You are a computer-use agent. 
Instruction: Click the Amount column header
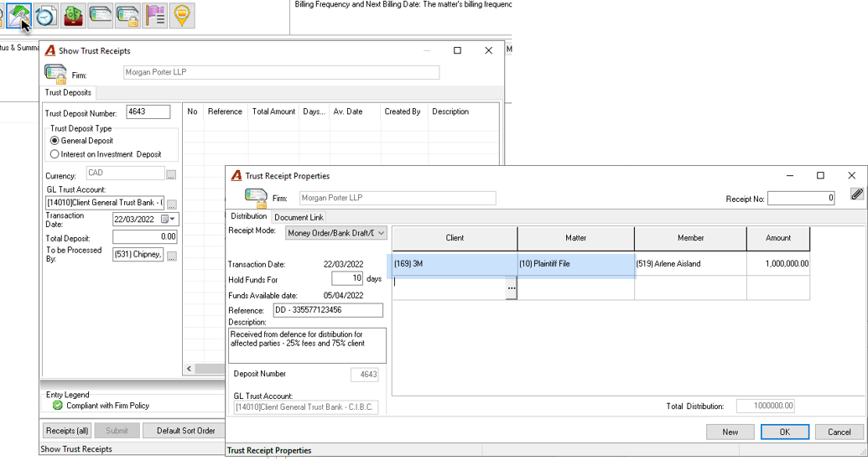777,238
